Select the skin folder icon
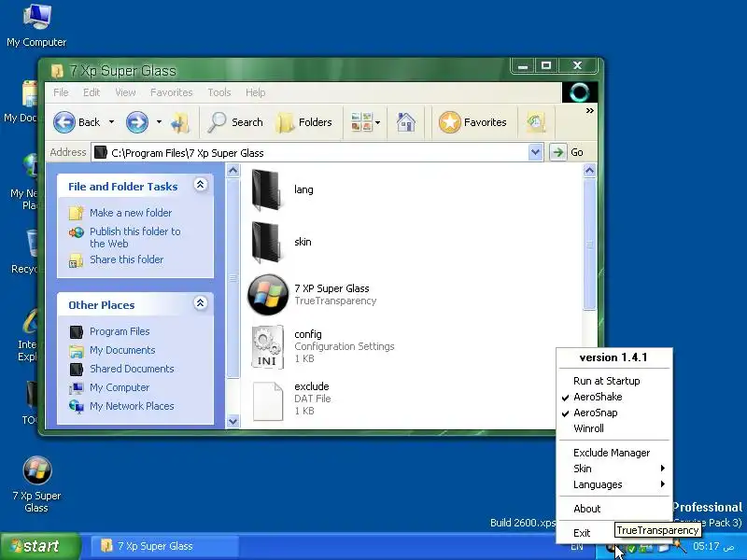Image resolution: width=747 pixels, height=560 pixels. pyautogui.click(x=268, y=243)
